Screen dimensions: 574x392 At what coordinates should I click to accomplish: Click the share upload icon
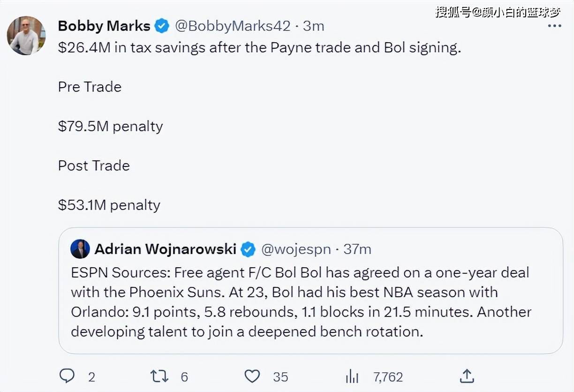(x=467, y=376)
